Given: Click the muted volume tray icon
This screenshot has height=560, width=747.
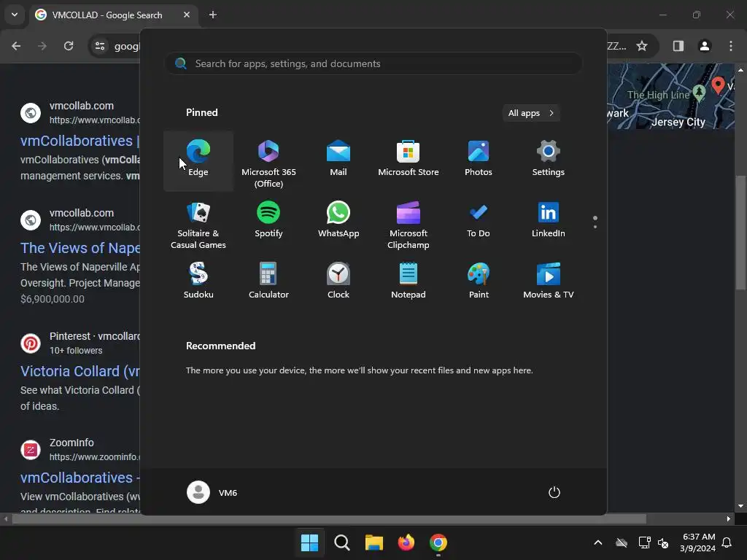Looking at the screenshot, I should (x=662, y=542).
